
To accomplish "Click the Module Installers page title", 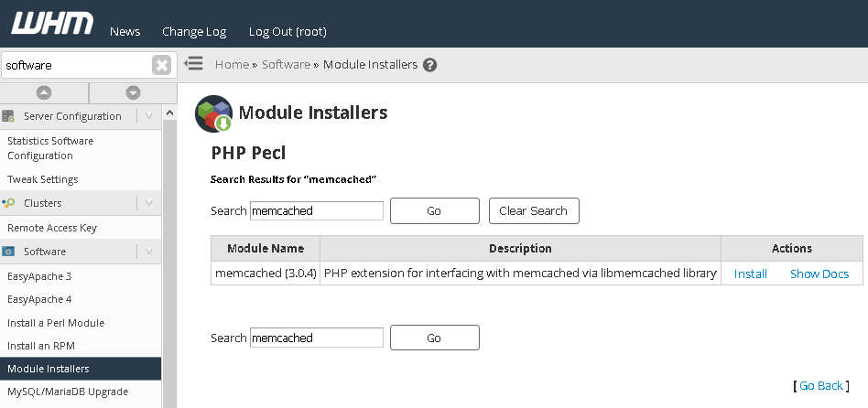I will tap(313, 113).
